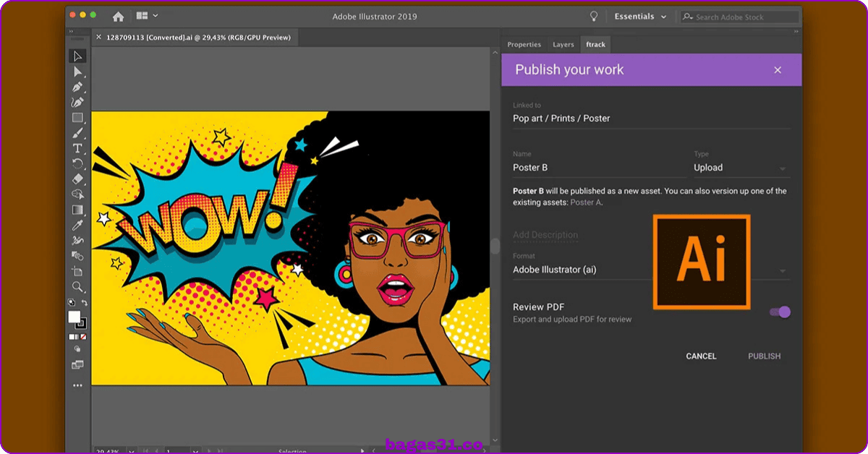Select the Artboard tool

pos(77,271)
